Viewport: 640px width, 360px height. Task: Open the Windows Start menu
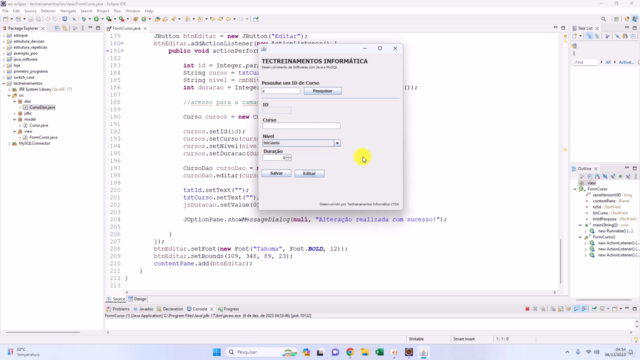pos(217,352)
